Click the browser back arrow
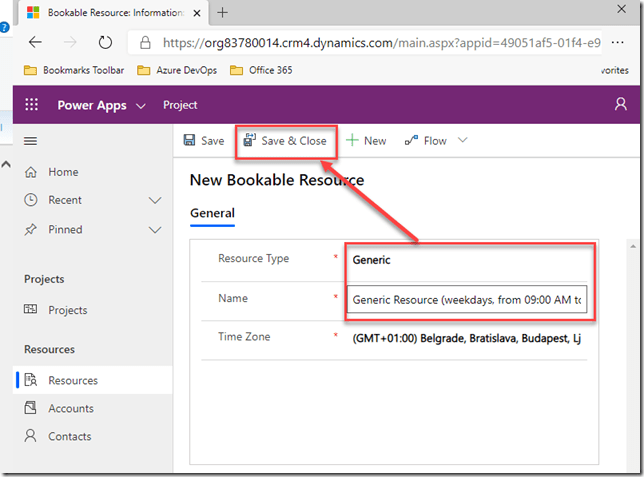Viewport: 644px width, 477px height. coord(35,43)
